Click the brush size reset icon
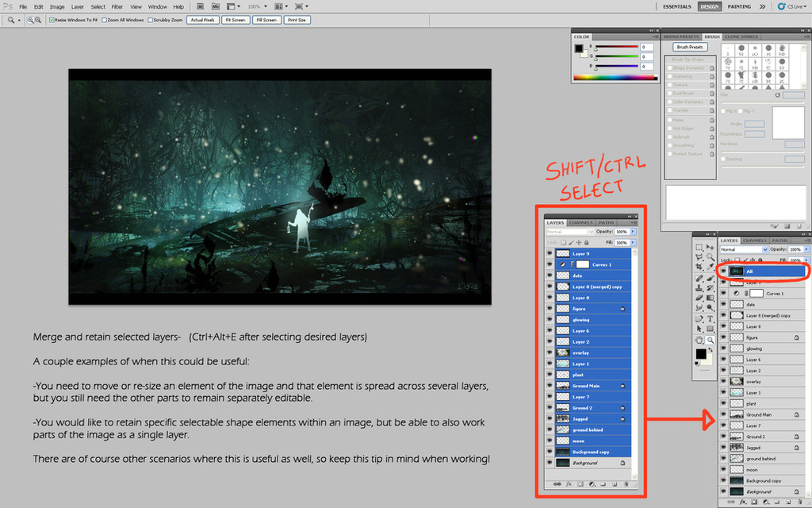This screenshot has width=812, height=508. pyautogui.click(x=777, y=95)
